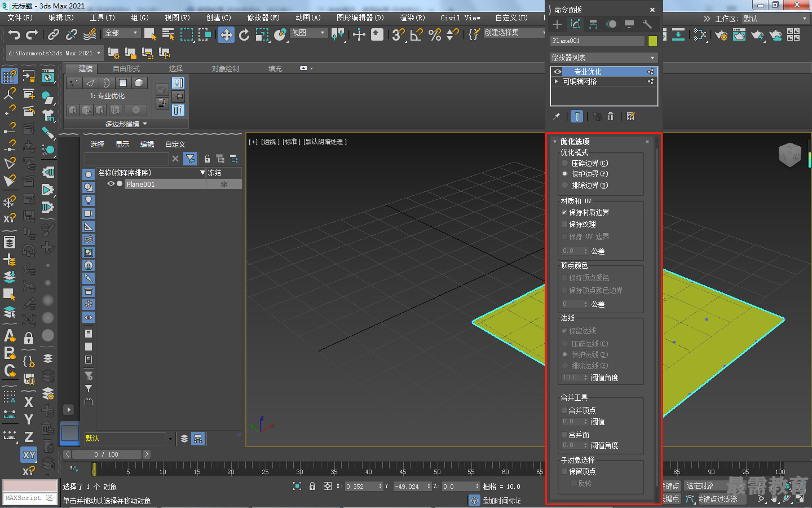This screenshot has width=812, height=508.
Task: Open the 渲染(R) menu
Action: (x=412, y=18)
